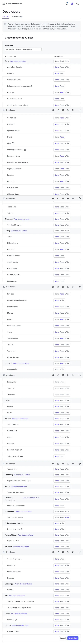Set Charges permission to Write
83x644 pixels.
[67, 93]
